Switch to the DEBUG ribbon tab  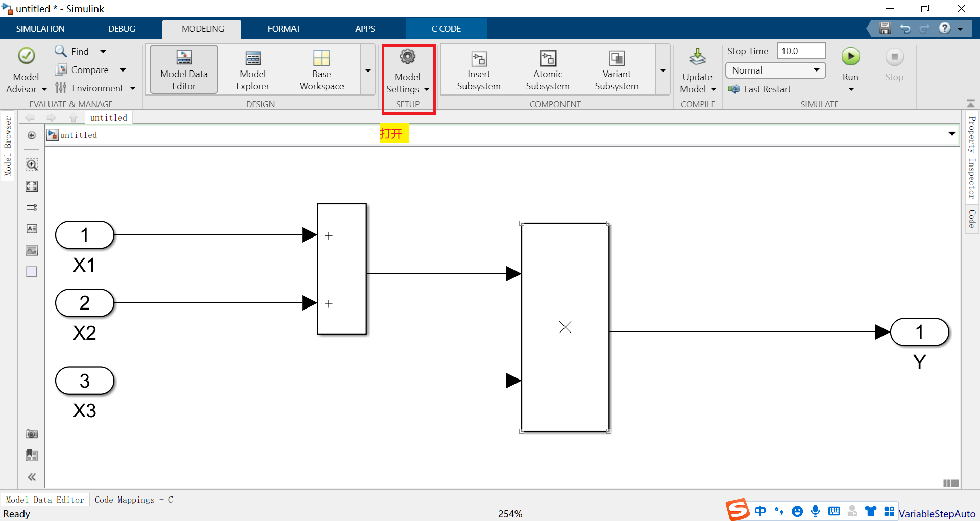pyautogui.click(x=121, y=29)
